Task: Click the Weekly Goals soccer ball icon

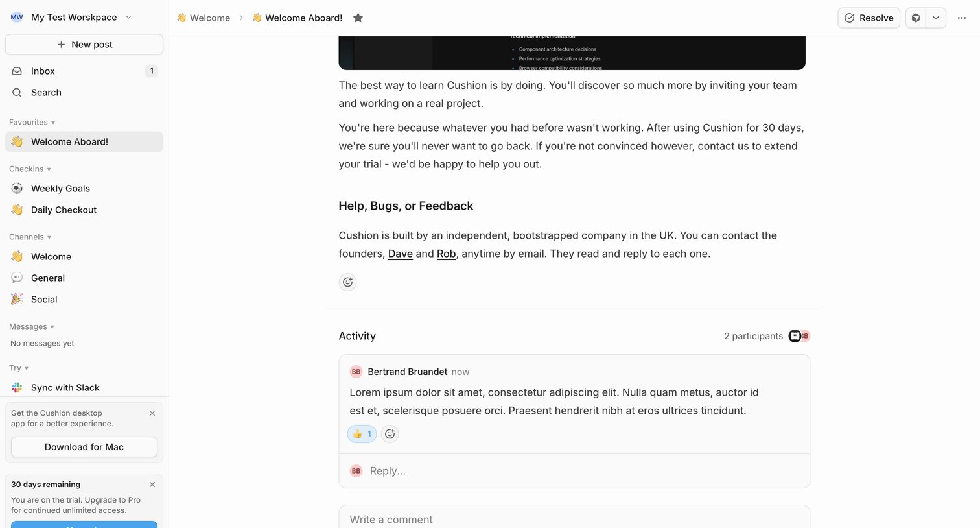Action: [17, 189]
